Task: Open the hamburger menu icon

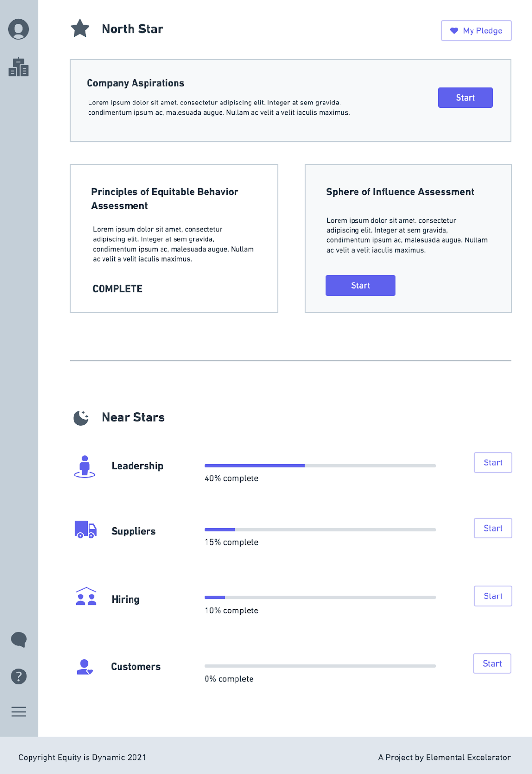Action: [18, 712]
